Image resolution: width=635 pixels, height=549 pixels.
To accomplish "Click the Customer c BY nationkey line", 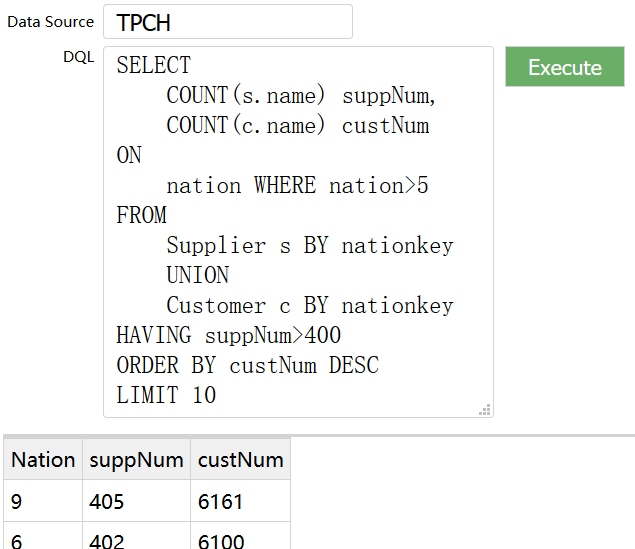I will pos(309,305).
